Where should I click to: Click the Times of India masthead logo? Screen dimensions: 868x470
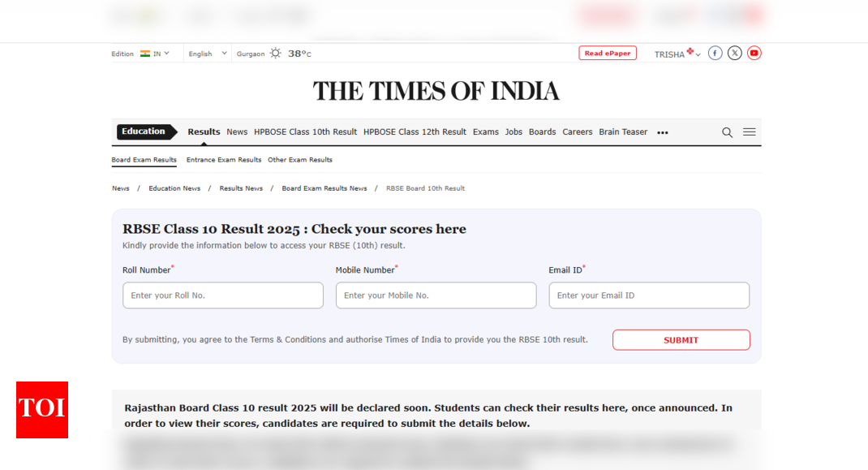436,90
